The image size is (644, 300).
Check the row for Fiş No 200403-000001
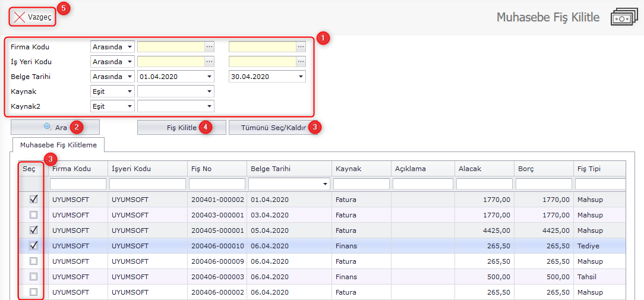pyautogui.click(x=33, y=215)
